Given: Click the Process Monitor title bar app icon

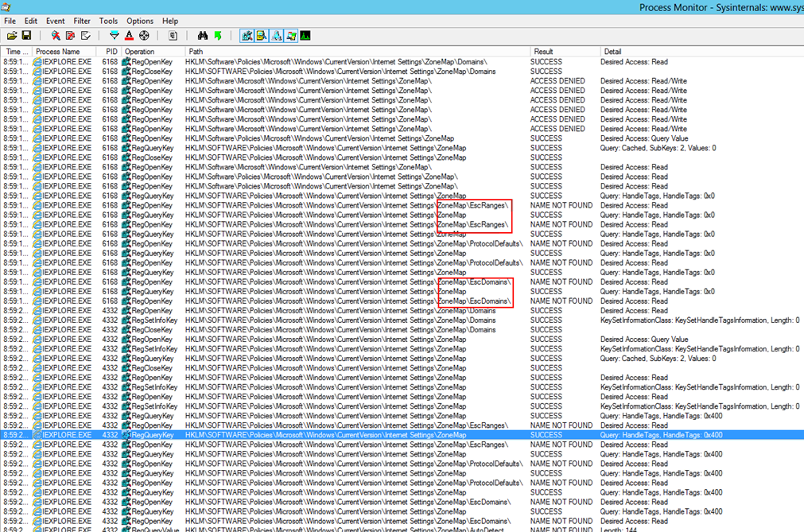Looking at the screenshot, I should click(6, 6).
